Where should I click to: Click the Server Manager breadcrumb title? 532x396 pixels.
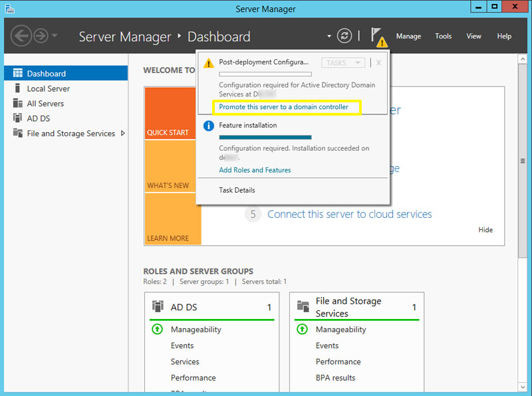point(125,37)
